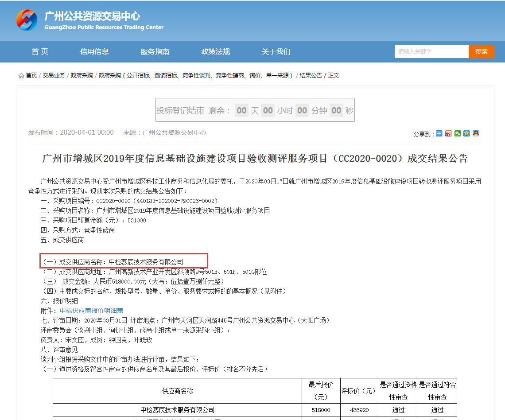
Task: Click the home icon in the breadcrumb
Action: (x=21, y=76)
